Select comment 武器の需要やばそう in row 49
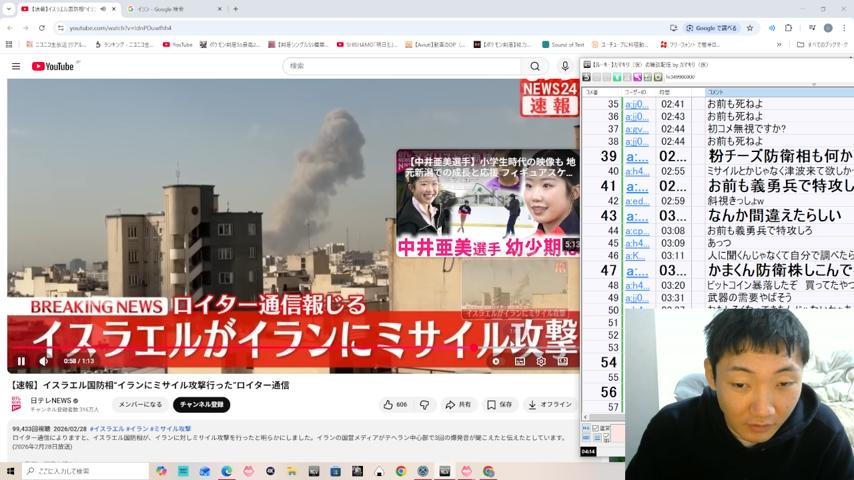Image resolution: width=854 pixels, height=480 pixels. (749, 298)
